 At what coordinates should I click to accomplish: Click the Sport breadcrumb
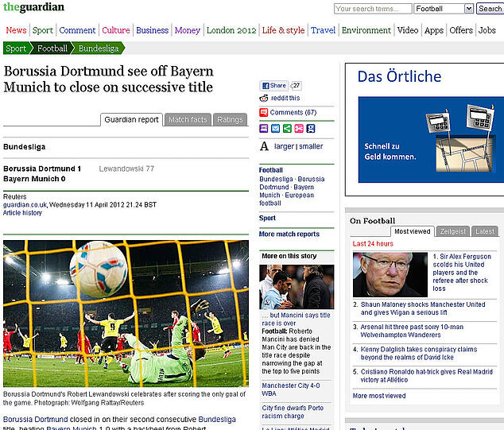coord(16,48)
